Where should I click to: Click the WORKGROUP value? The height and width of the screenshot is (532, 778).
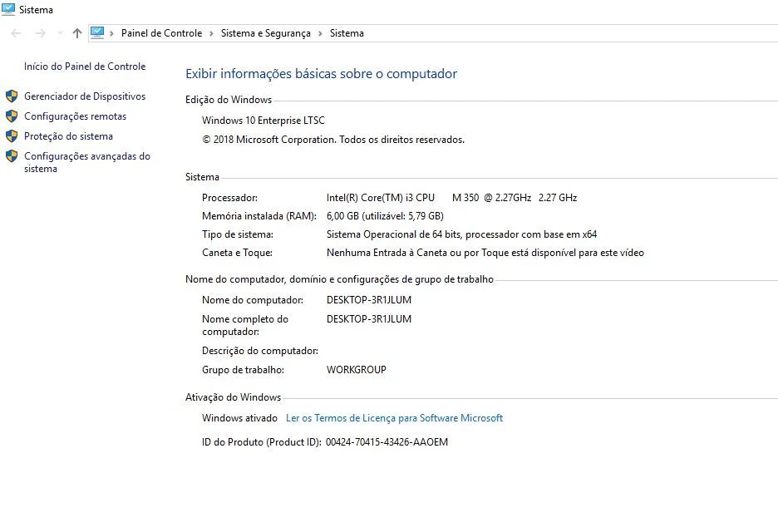click(357, 370)
